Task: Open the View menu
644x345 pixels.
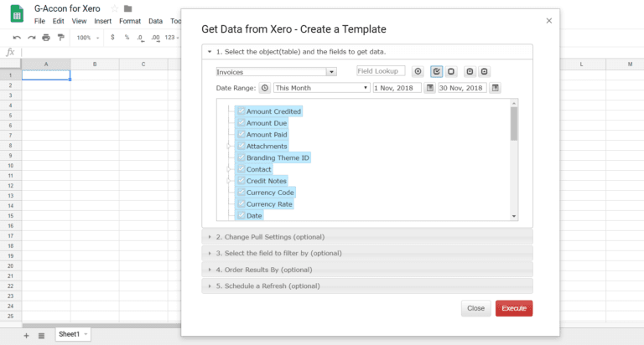Action: click(x=79, y=21)
